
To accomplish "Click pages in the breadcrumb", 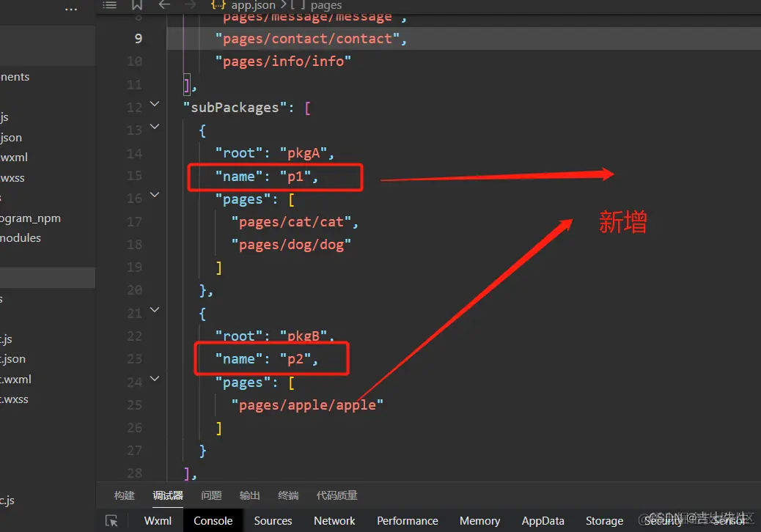I will point(326,5).
